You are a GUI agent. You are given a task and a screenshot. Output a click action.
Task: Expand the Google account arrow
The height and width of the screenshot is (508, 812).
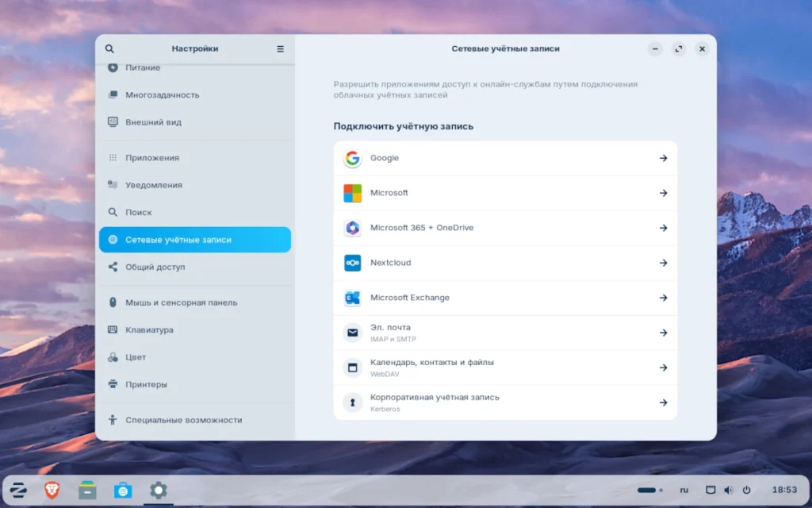[664, 158]
